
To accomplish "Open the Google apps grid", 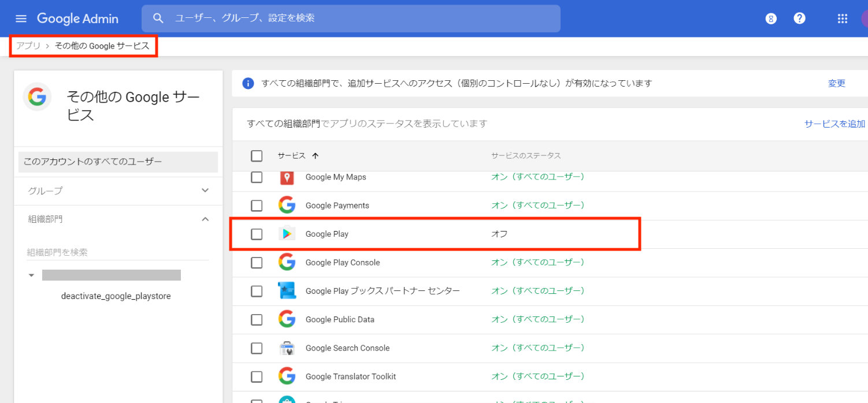I will (x=842, y=18).
